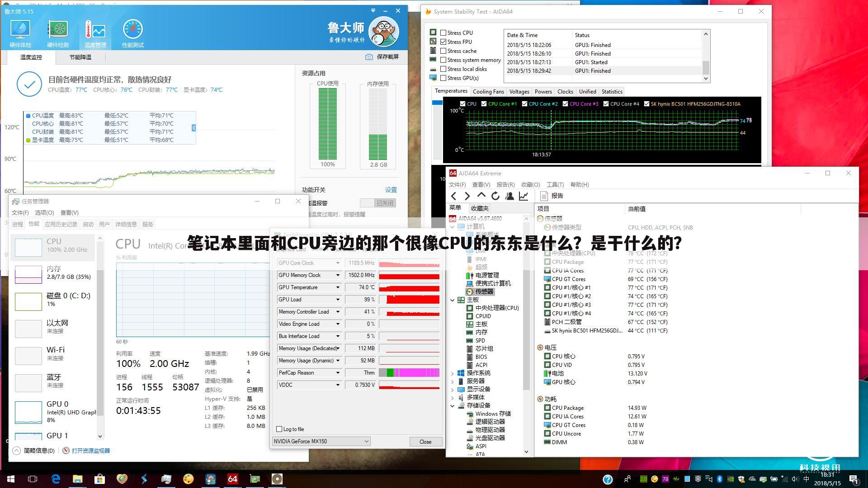Switch to 节能降温 tab
The height and width of the screenshot is (488, 868).
coord(80,57)
